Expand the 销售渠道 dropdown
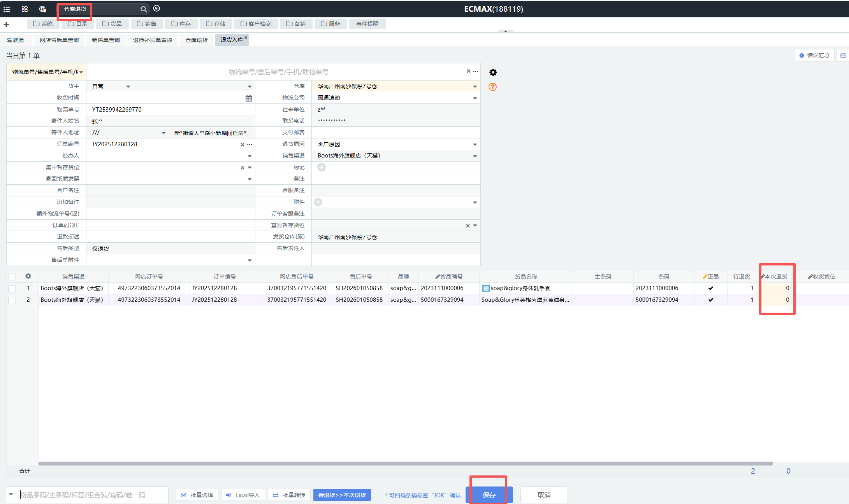This screenshot has width=849, height=504. click(475, 156)
